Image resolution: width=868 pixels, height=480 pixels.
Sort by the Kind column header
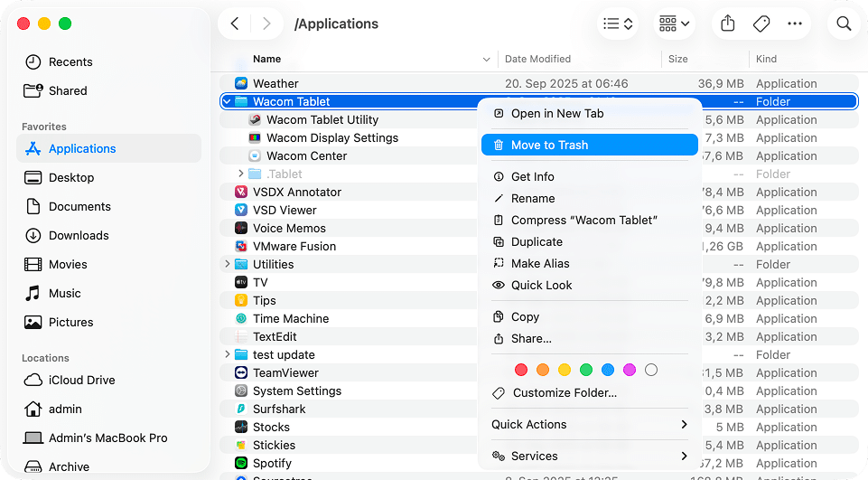pyautogui.click(x=766, y=59)
